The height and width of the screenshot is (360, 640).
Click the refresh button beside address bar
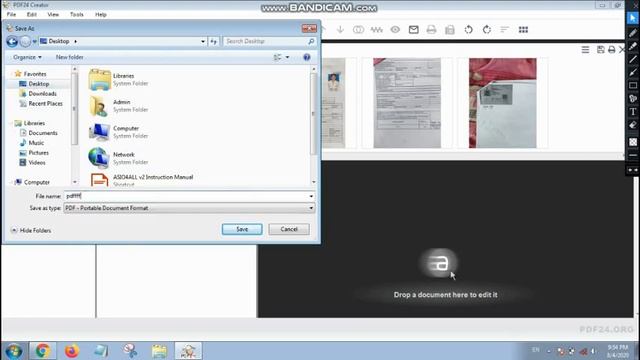213,41
